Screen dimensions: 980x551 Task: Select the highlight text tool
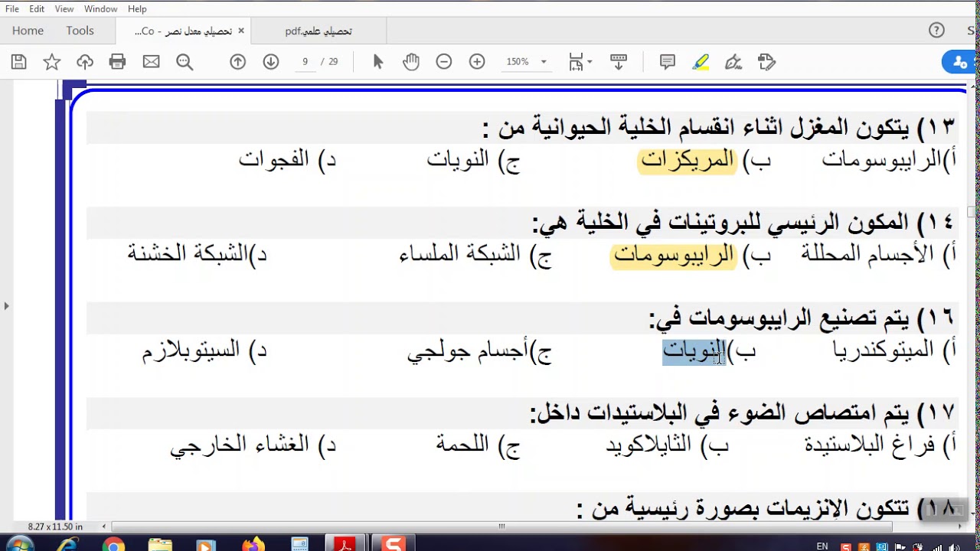coord(701,62)
